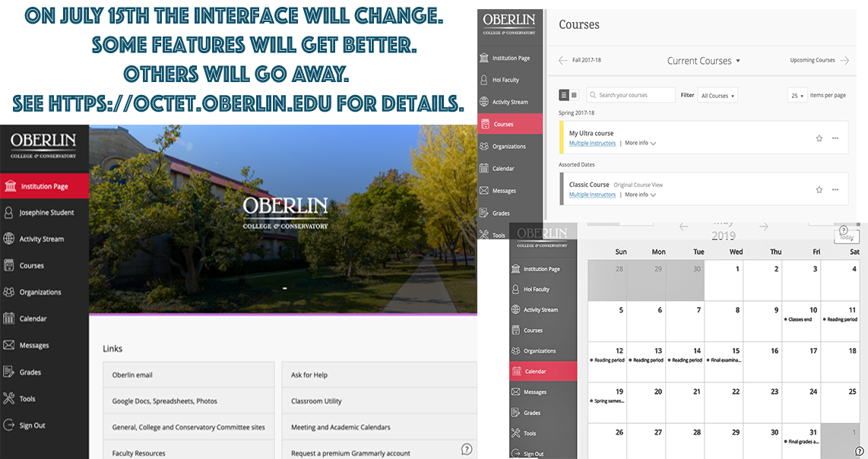Click the Sign Out icon below Tools
Viewport: 868px width, 459px height.
(x=9, y=426)
